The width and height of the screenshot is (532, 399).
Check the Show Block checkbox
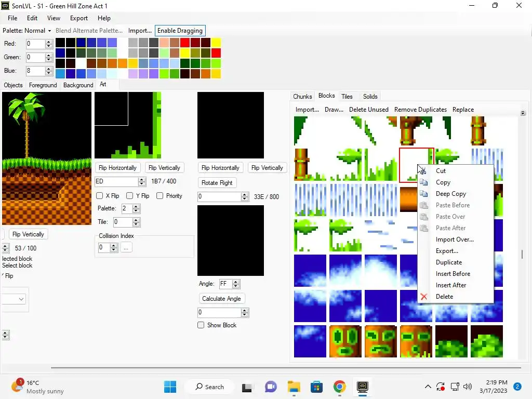201,325
